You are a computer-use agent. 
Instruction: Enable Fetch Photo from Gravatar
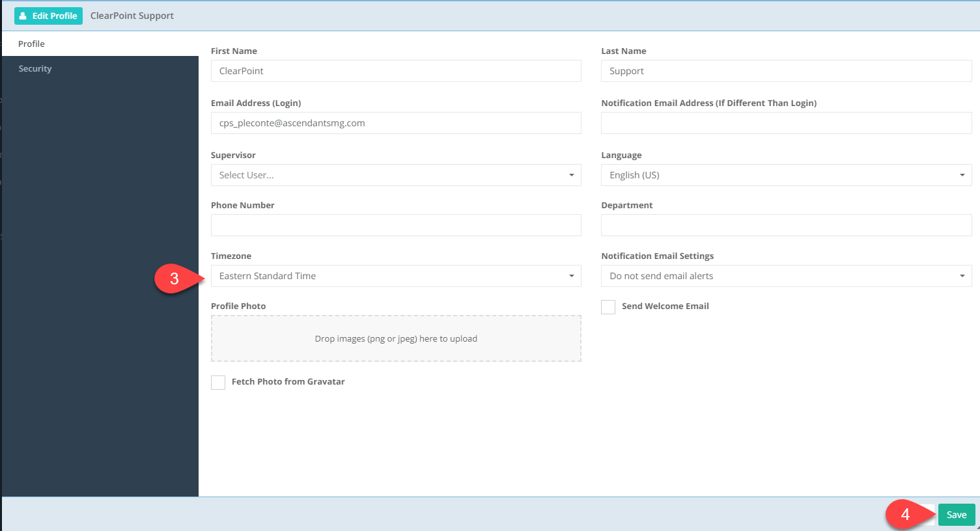[x=218, y=382]
